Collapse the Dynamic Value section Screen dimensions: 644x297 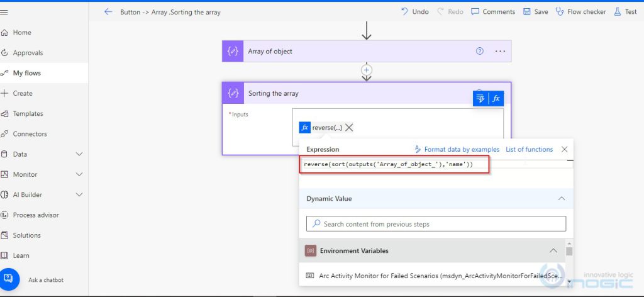[x=561, y=198]
